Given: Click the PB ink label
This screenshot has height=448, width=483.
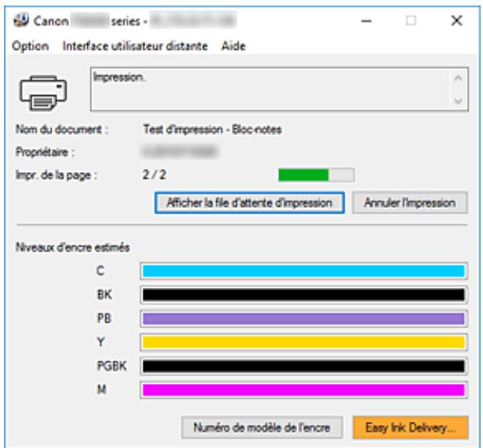Looking at the screenshot, I should point(104,319).
